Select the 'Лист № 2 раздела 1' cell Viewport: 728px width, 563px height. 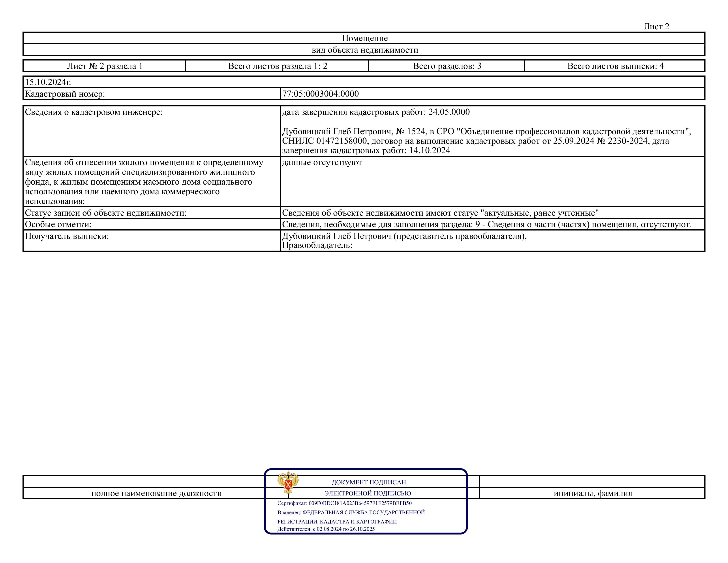[105, 66]
